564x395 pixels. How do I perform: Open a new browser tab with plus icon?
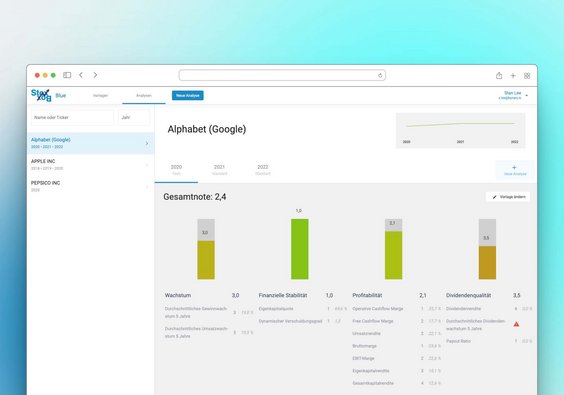click(x=513, y=76)
